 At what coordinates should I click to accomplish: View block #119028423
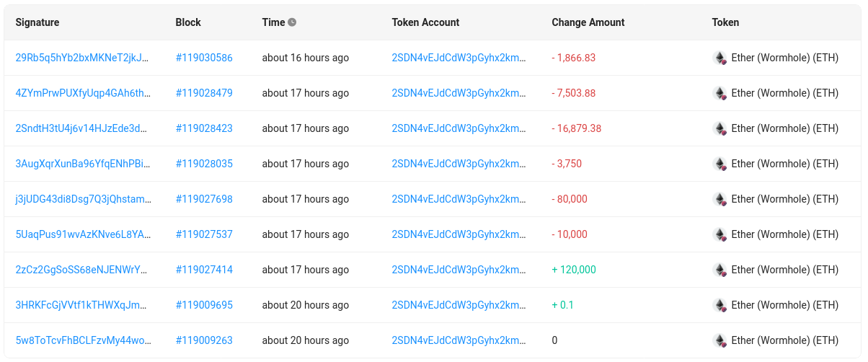204,128
